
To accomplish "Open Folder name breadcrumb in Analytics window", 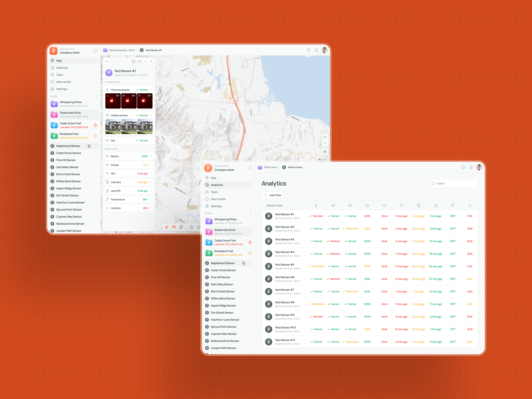I will tap(268, 167).
